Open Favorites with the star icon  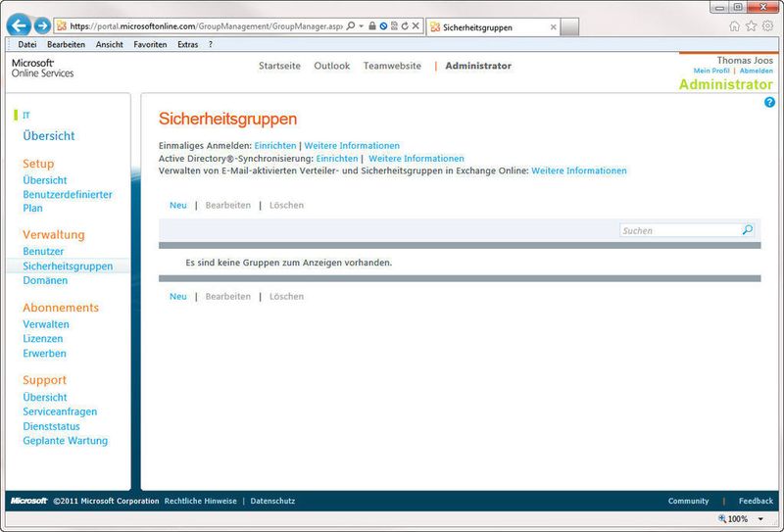(x=751, y=26)
